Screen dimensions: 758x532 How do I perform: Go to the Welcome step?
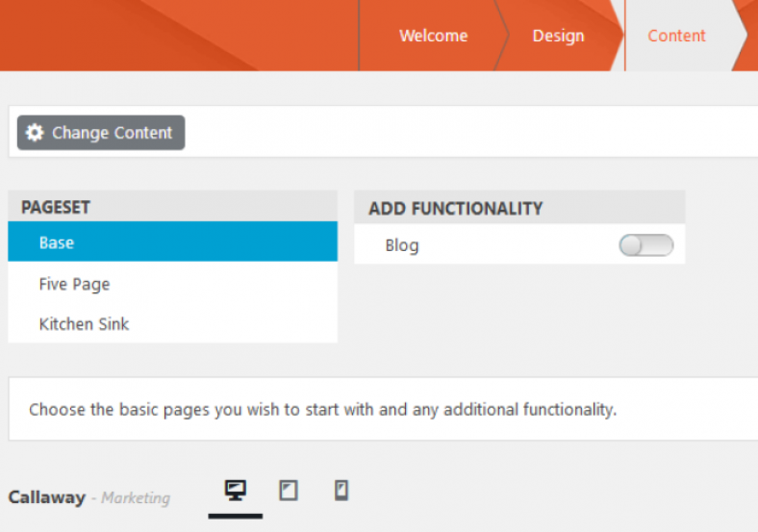(433, 36)
